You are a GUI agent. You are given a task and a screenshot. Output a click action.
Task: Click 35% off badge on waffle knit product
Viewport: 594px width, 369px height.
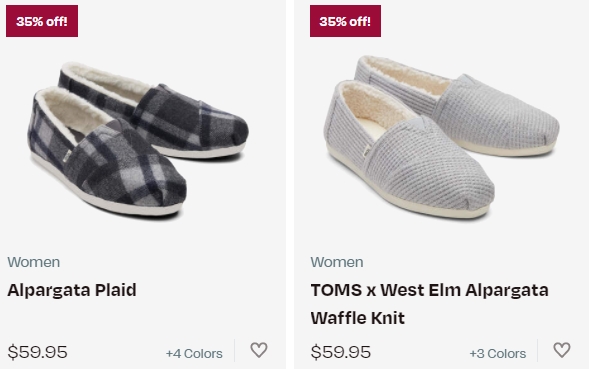(x=345, y=21)
